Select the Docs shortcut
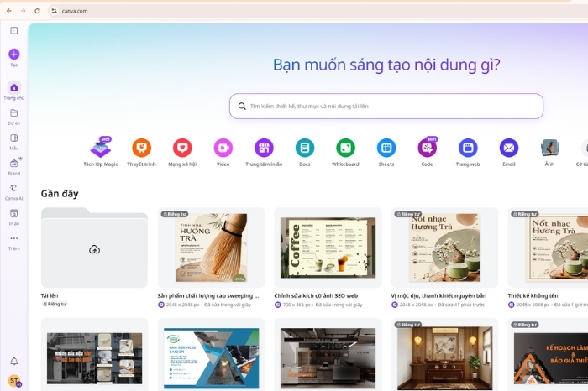588x391 pixels. (x=305, y=152)
